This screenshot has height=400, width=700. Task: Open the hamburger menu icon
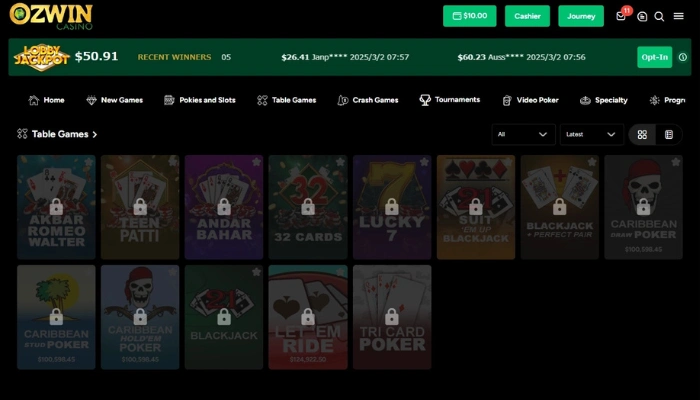click(x=679, y=16)
